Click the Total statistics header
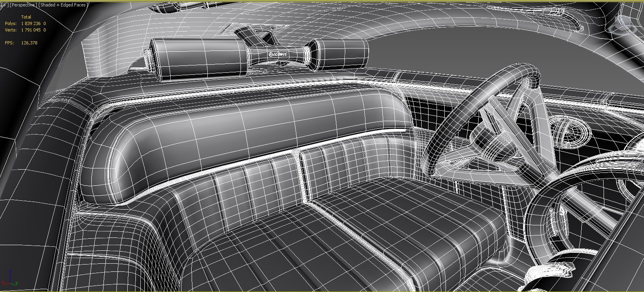 pos(26,17)
